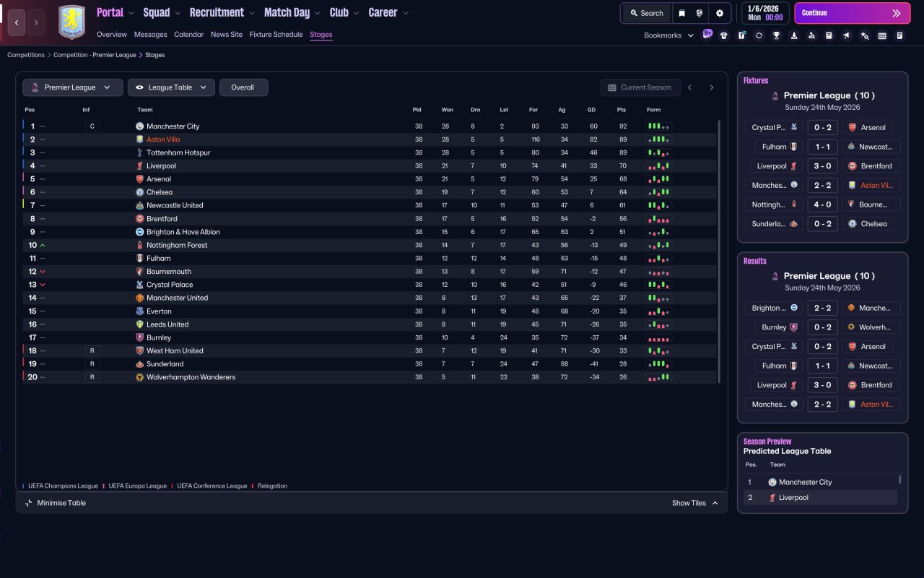The width and height of the screenshot is (924, 578).
Task: Switch to the Messages tab
Action: pyautogui.click(x=150, y=35)
